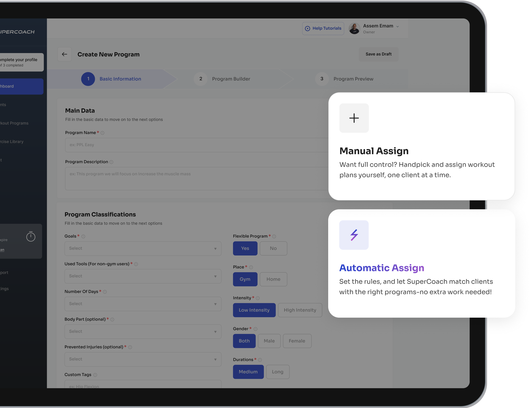
Task: Open Help Tutorials
Action: click(323, 28)
